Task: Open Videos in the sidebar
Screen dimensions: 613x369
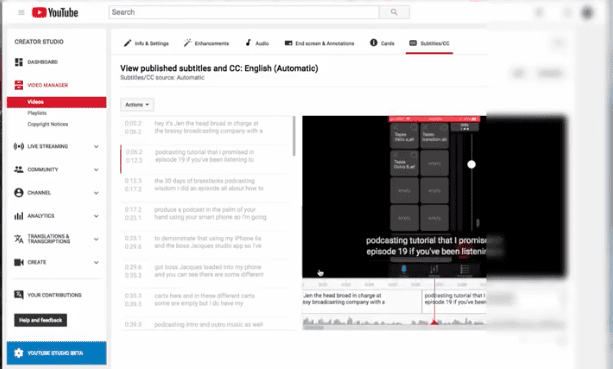Action: click(56, 102)
